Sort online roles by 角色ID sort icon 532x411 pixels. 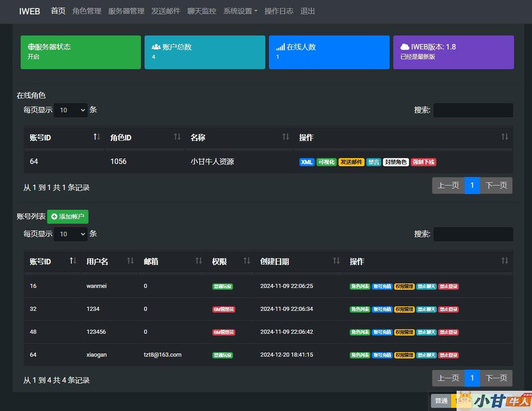coord(177,137)
